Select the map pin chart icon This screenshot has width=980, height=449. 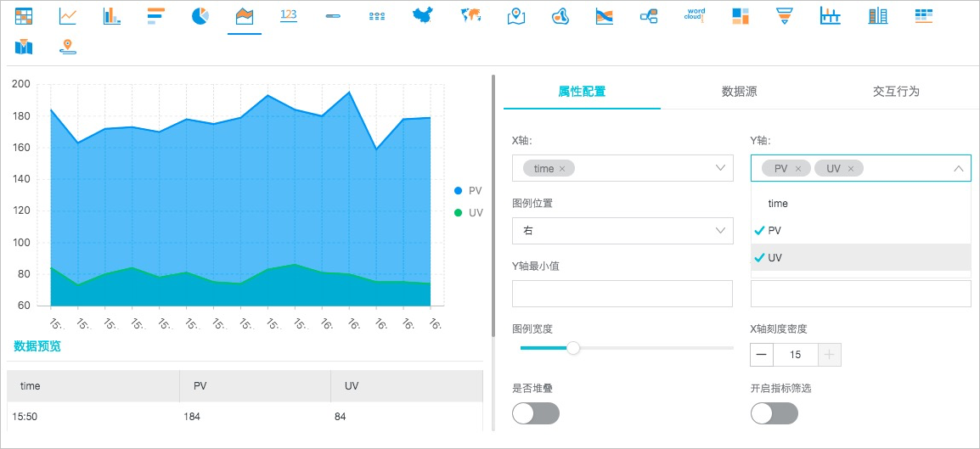515,15
